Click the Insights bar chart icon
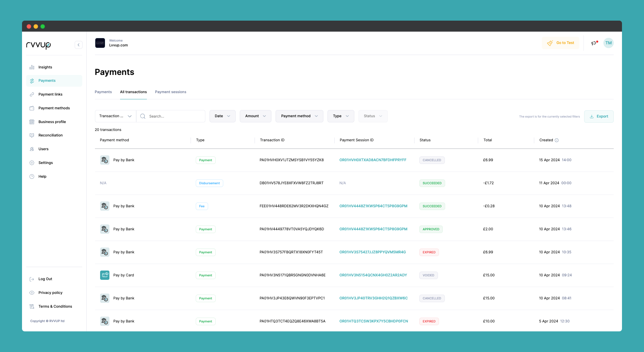Image resolution: width=644 pixels, height=352 pixels. (x=32, y=67)
